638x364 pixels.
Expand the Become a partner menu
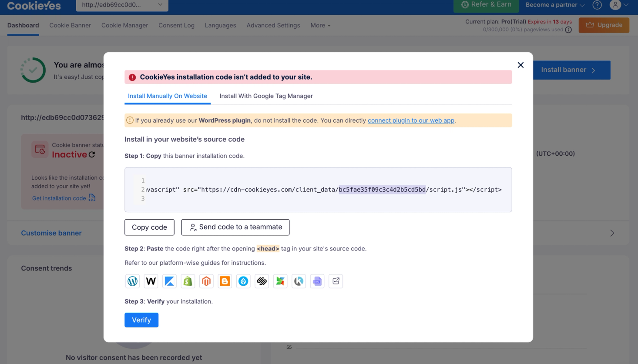(x=555, y=5)
